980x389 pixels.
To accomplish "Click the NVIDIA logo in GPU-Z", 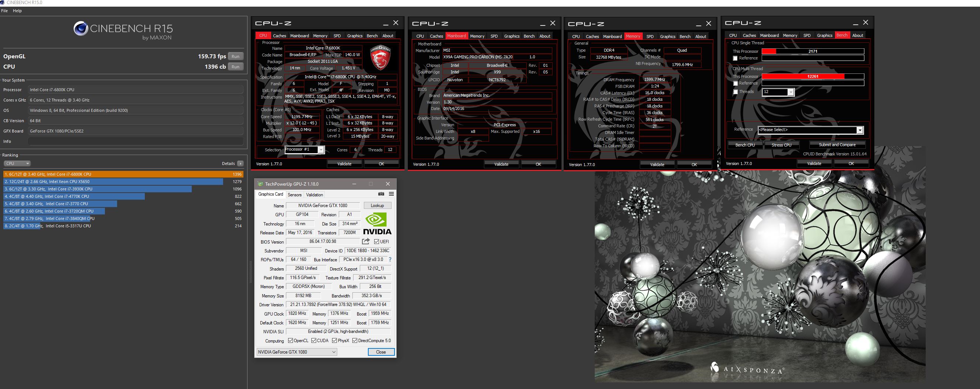I will tap(377, 224).
